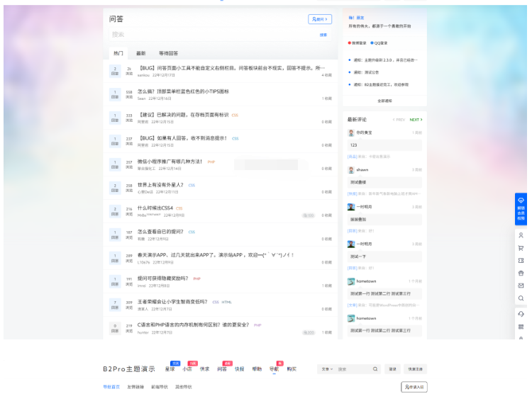This screenshot has width=532, height=394.
Task: Open question 什么时候出CSS4
Action: 155,208
